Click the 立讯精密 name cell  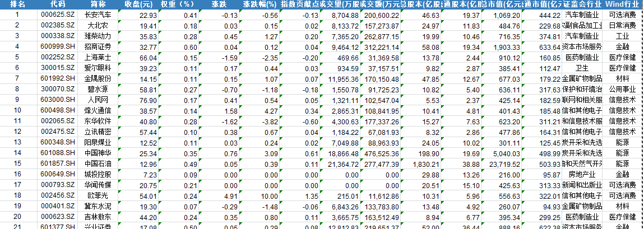point(98,132)
